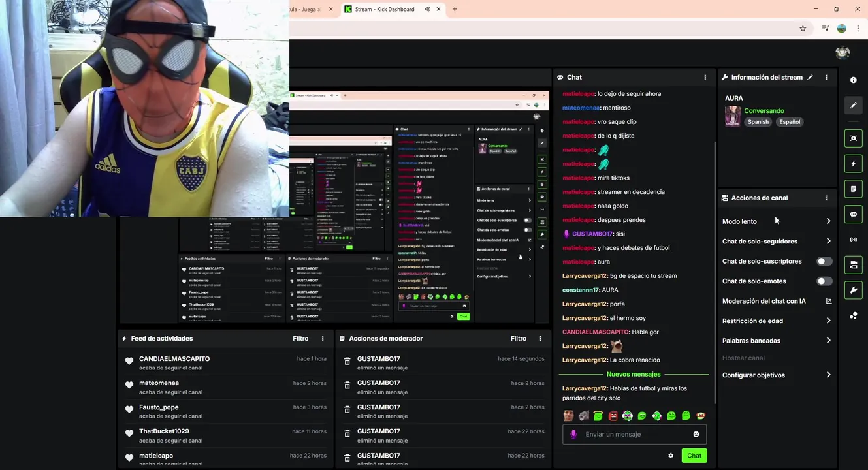Mute audio on the Kick Dashboard tab
This screenshot has height=470, width=868.
click(x=427, y=9)
